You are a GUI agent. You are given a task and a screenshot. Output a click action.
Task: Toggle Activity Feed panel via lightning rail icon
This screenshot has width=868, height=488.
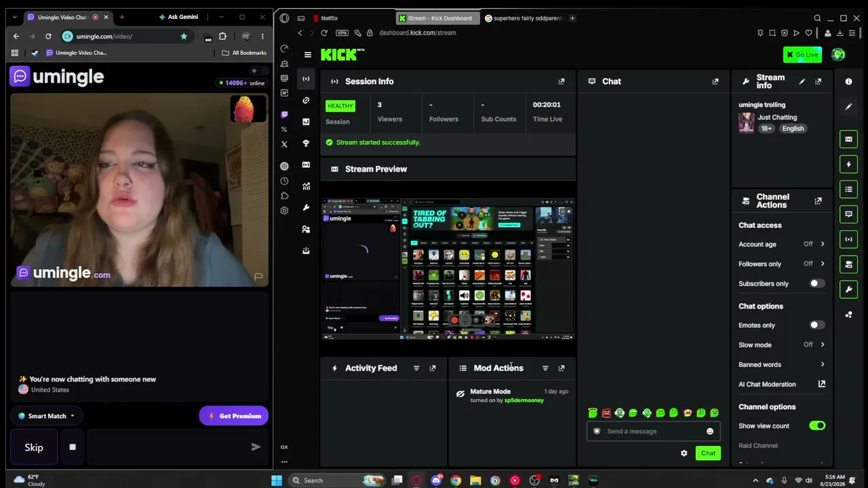click(848, 164)
